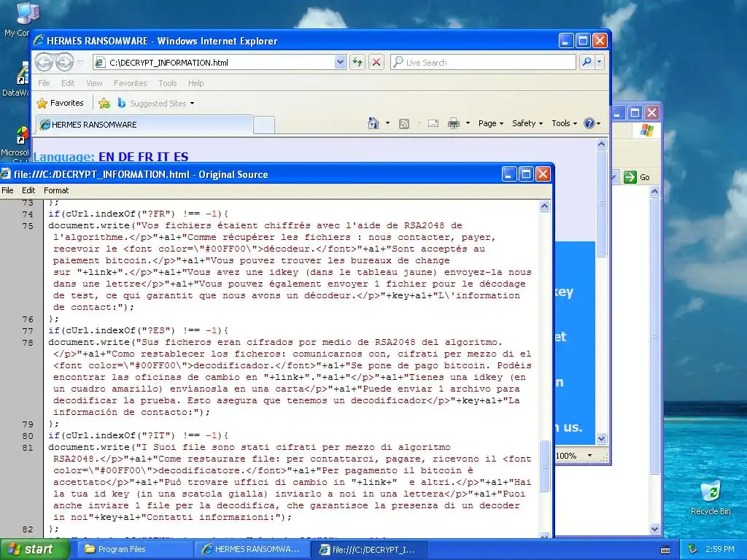Screen dimensions: 747x560
Task: Click the address bar with C:\DECRYPT_INFORMATION.html
Action: pos(214,62)
